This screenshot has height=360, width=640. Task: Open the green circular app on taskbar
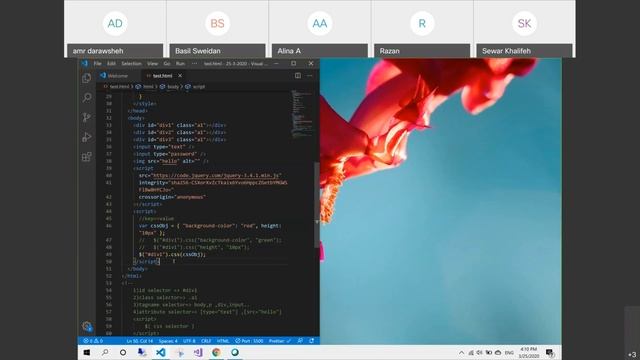[x=235, y=352]
